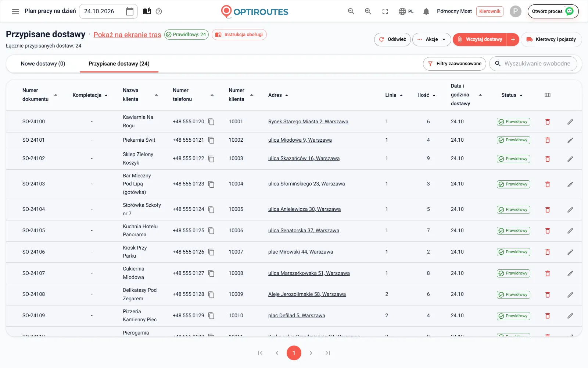588x368 pixels.
Task: Sort by Adres column
Action: (x=278, y=95)
